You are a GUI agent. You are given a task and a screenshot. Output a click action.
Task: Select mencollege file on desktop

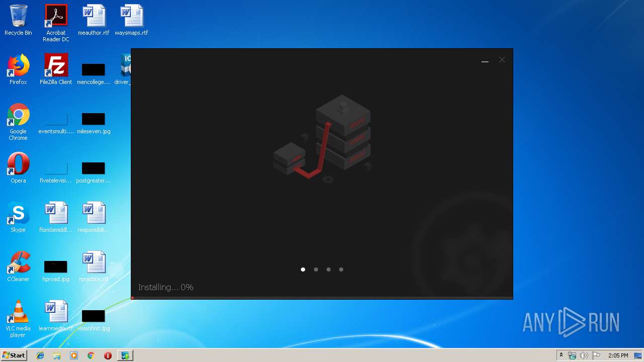tap(94, 73)
